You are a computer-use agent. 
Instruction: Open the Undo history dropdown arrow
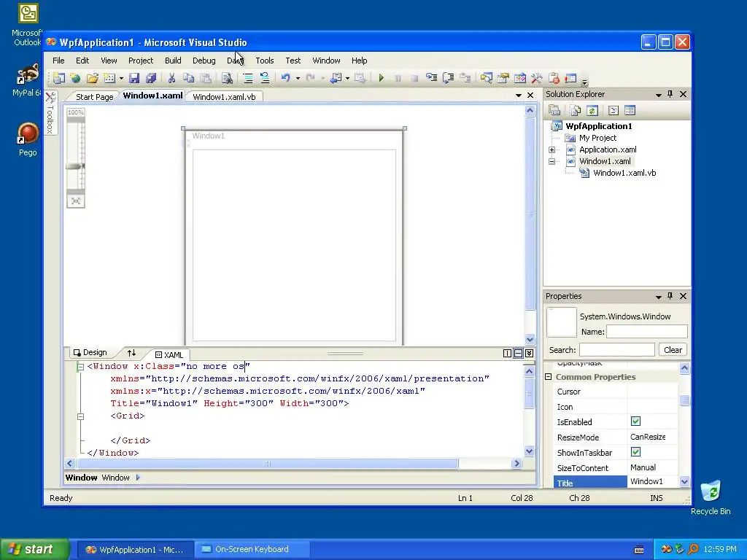click(298, 78)
